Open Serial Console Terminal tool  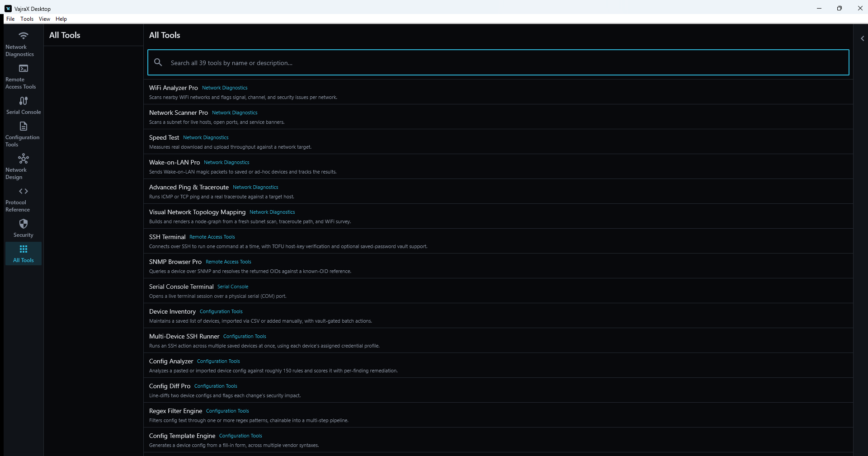point(498,291)
